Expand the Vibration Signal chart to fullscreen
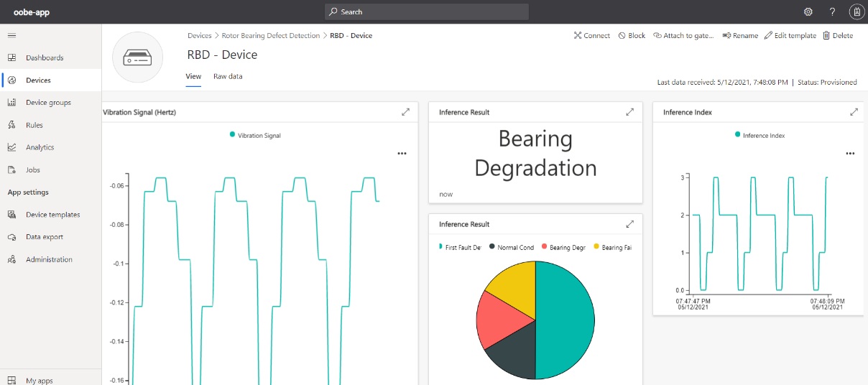 click(x=406, y=112)
